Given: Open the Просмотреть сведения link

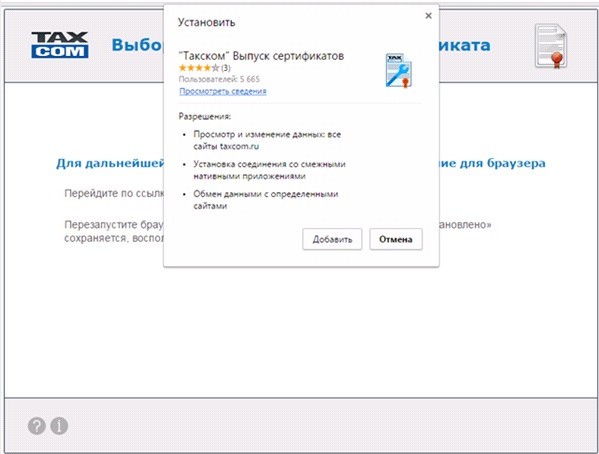Looking at the screenshot, I should (x=223, y=91).
